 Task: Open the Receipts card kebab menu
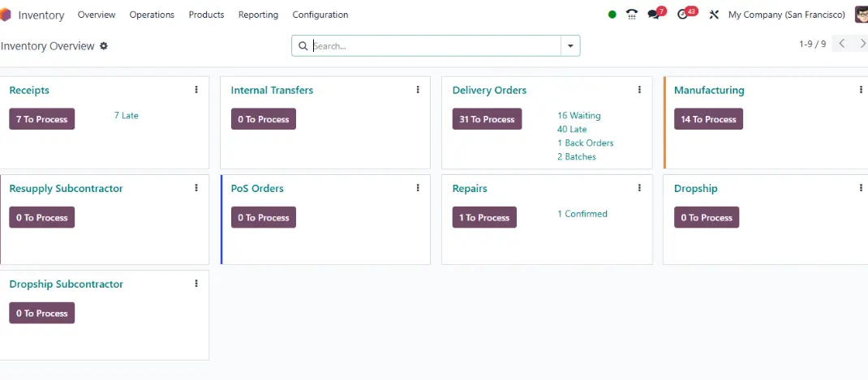196,90
